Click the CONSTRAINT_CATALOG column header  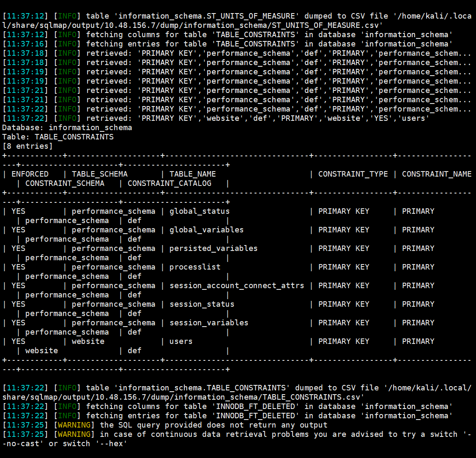click(169, 183)
